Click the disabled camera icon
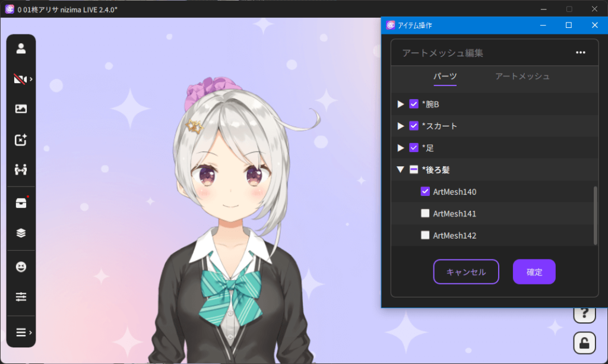This screenshot has height=364, width=608. tap(20, 79)
